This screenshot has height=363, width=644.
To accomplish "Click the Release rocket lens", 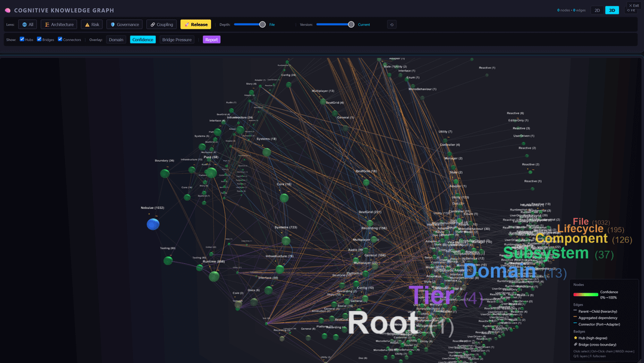I will click(x=196, y=24).
